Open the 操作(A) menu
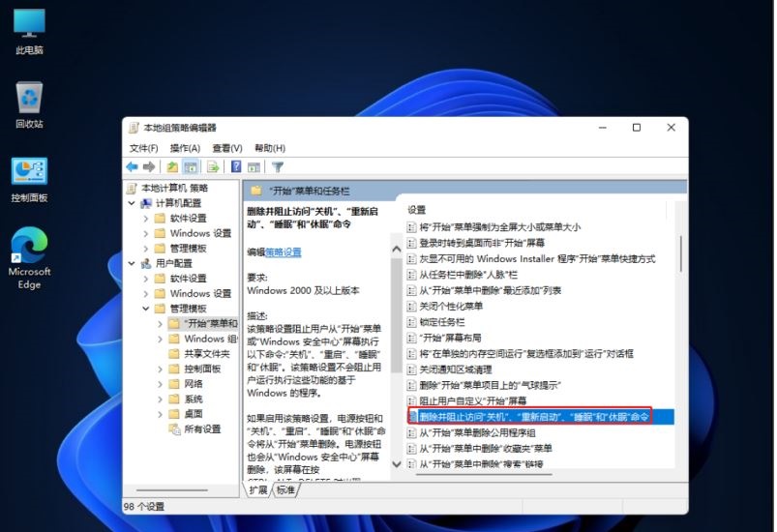Image resolution: width=777 pixels, height=532 pixels. (x=185, y=148)
